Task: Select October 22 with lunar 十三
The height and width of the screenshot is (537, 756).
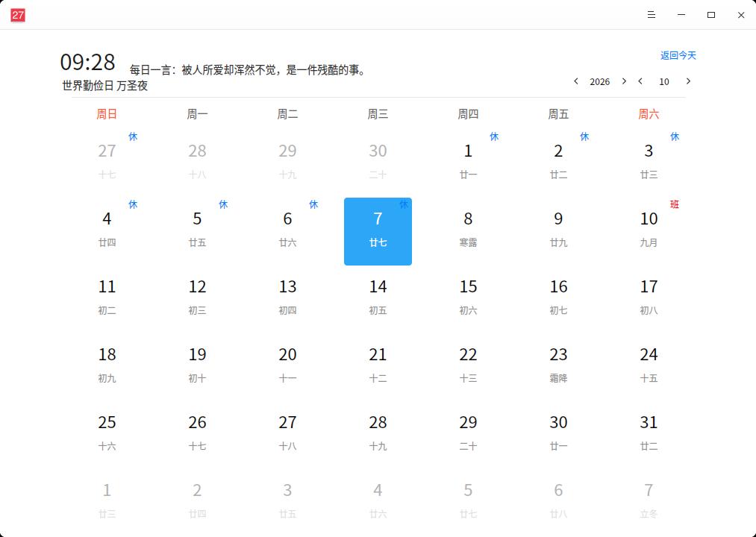Action: (468, 367)
